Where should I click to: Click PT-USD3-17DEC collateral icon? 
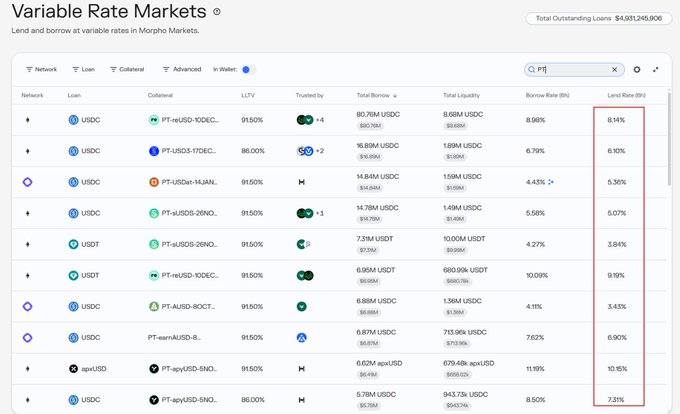pos(154,151)
